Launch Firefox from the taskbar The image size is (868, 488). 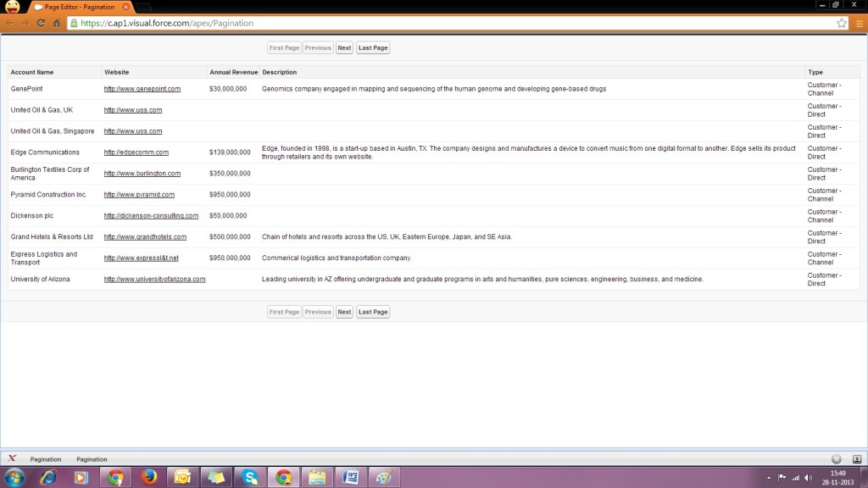pos(148,477)
